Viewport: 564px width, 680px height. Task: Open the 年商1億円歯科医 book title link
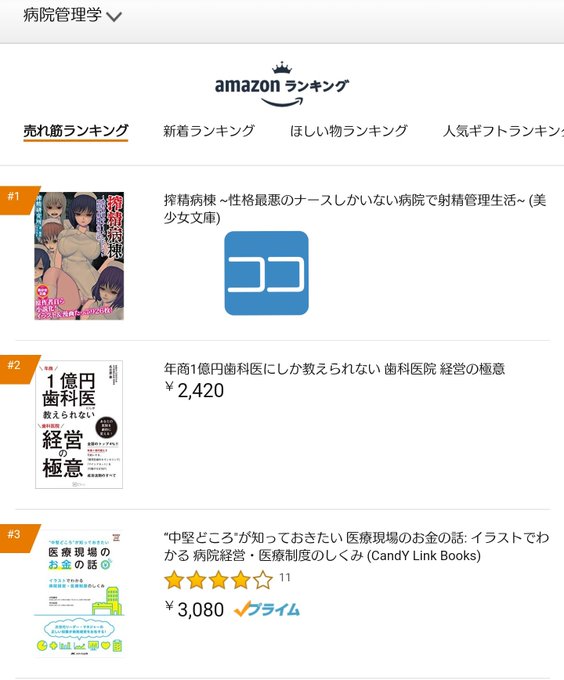334,369
